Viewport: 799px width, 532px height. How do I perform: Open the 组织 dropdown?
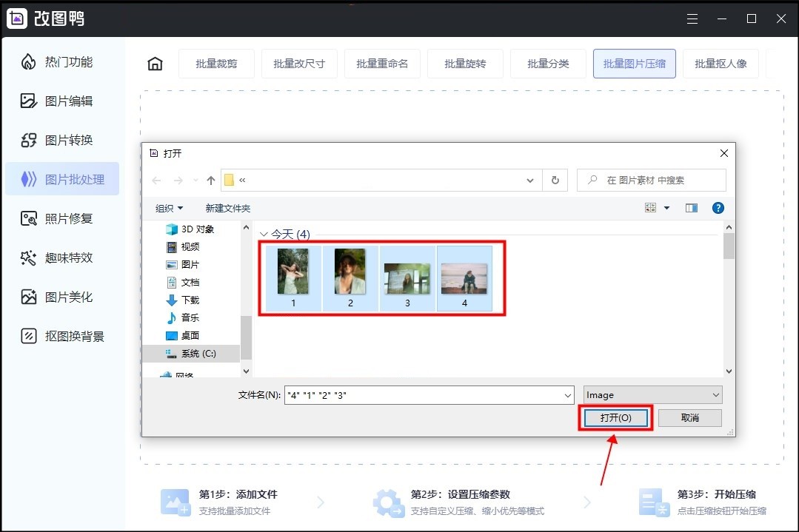pos(168,208)
